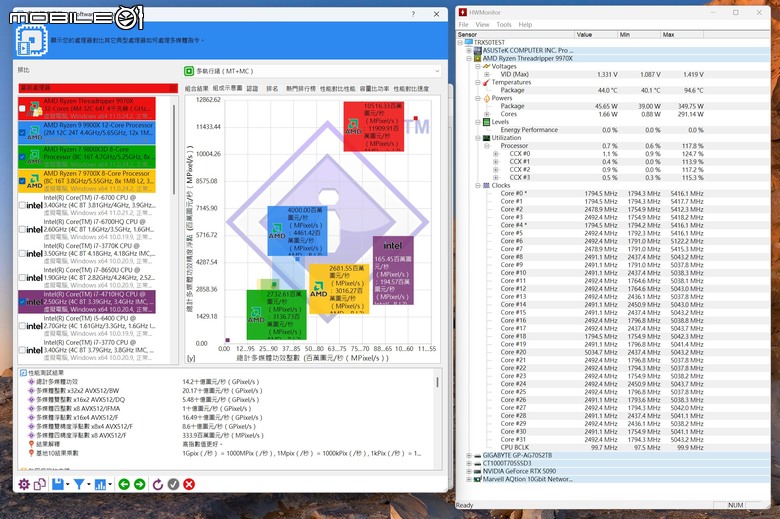Click the red Threadripper box in the chart

(x=374, y=126)
